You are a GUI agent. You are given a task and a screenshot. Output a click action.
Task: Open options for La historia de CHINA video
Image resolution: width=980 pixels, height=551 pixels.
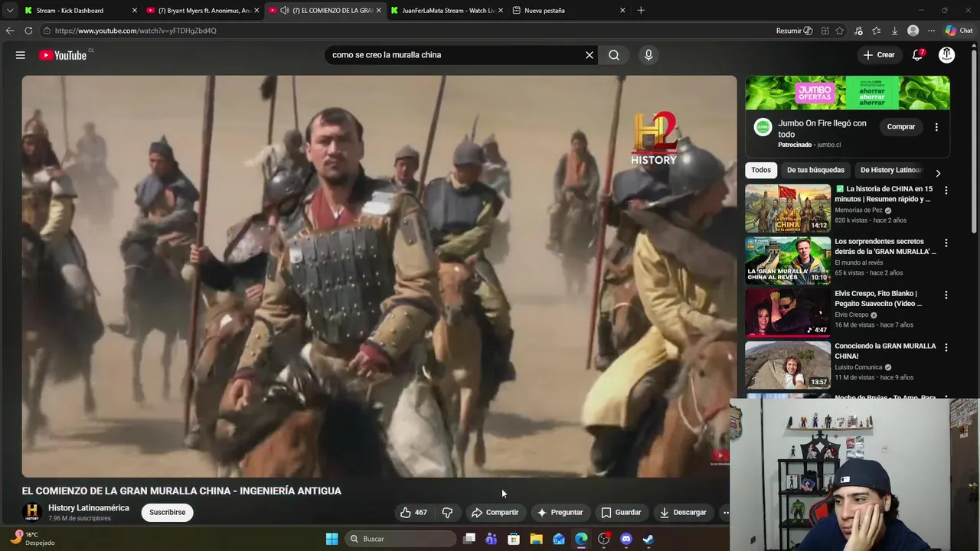(946, 190)
